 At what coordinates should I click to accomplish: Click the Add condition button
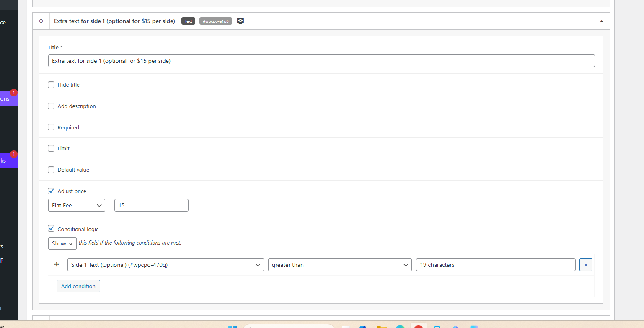[x=78, y=286]
